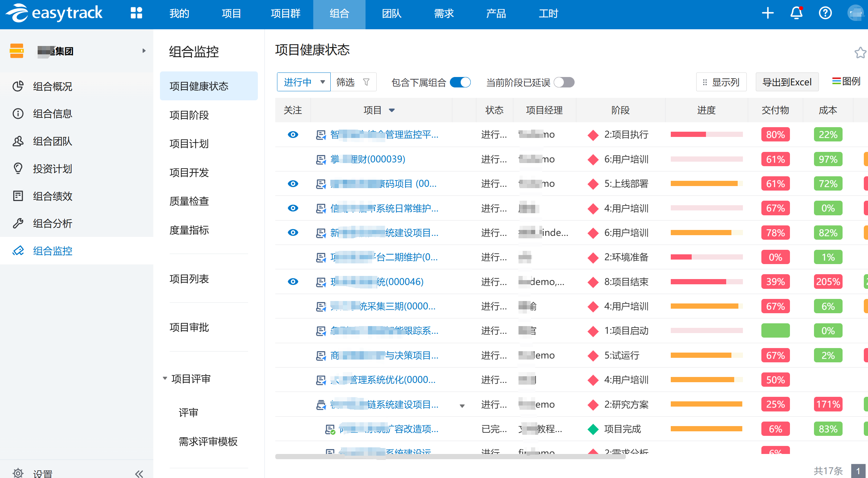The width and height of the screenshot is (868, 478).
Task: Open the app grid launcher icon
Action: 136,13
